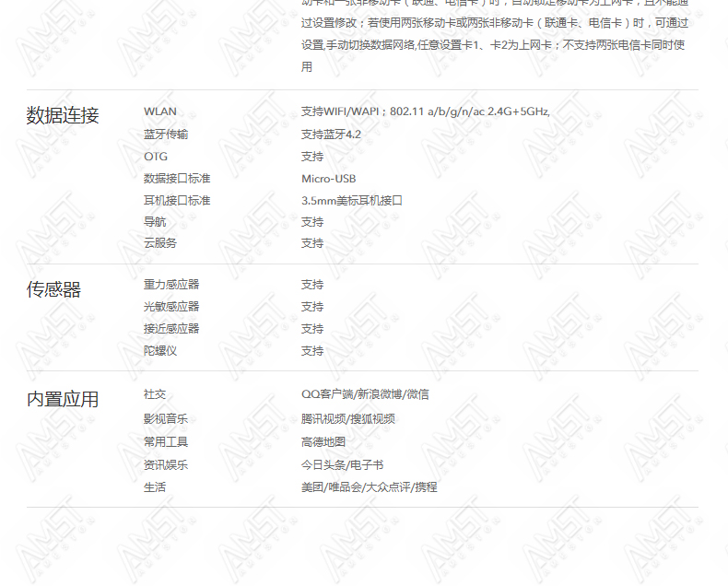The height and width of the screenshot is (586, 728).
Task: Select the 传感器 section heading
Action: 53,289
